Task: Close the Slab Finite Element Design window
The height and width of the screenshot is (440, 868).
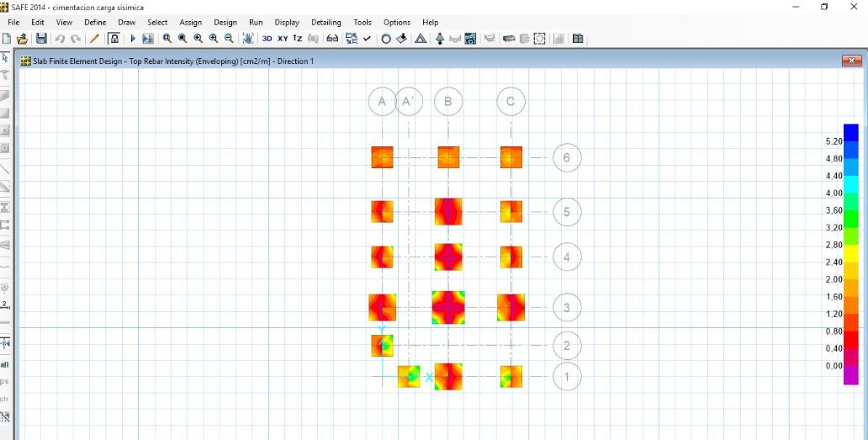Action: [852, 61]
